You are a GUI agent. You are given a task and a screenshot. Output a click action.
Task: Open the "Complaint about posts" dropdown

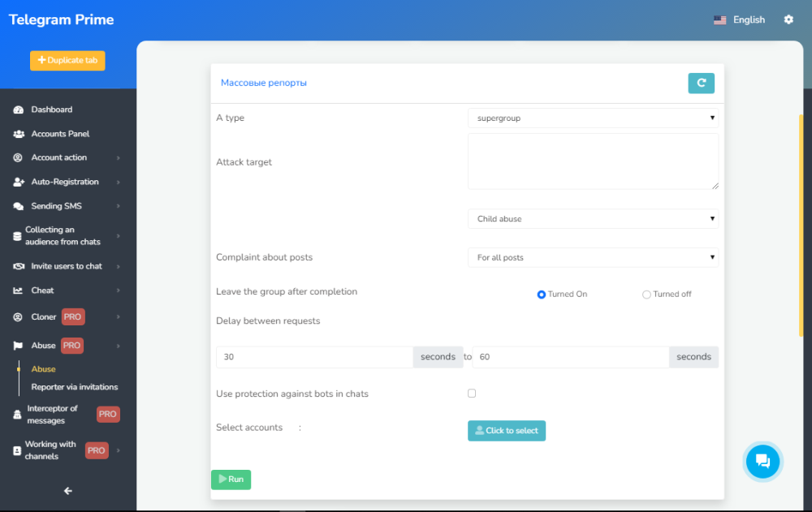point(593,257)
